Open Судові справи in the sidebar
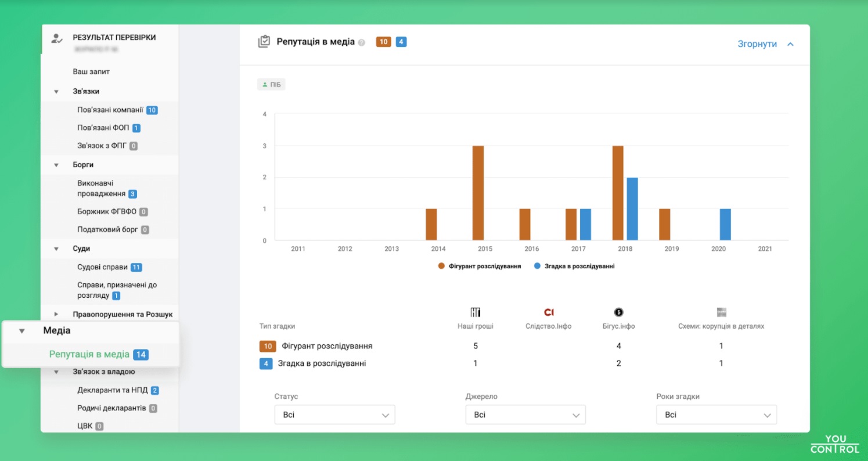 pyautogui.click(x=102, y=267)
